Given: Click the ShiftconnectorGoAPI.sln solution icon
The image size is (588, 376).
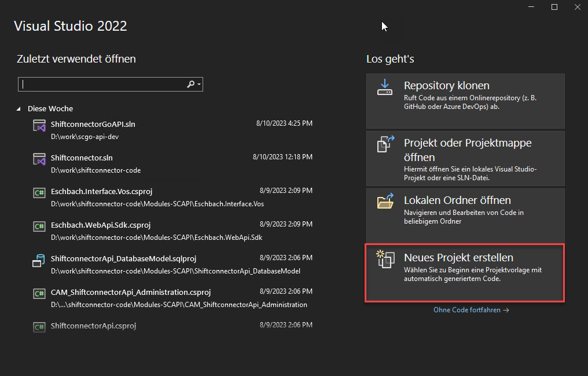Looking at the screenshot, I should tap(39, 126).
